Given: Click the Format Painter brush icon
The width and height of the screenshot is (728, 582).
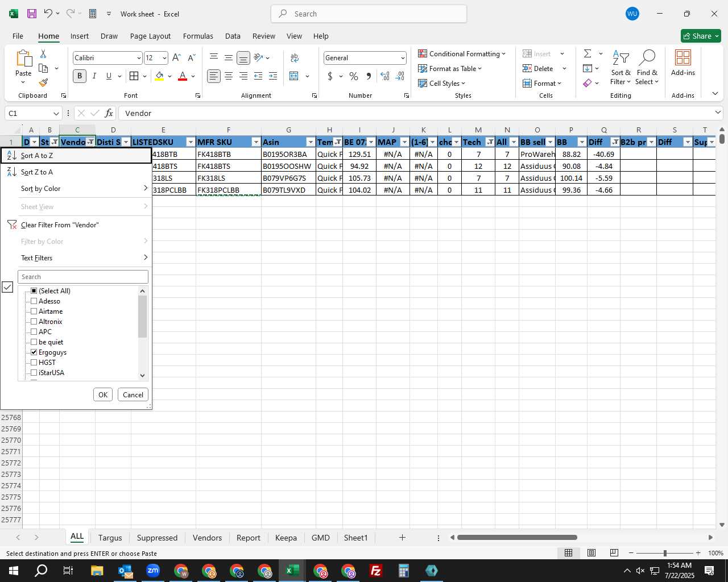Looking at the screenshot, I should 43,83.
